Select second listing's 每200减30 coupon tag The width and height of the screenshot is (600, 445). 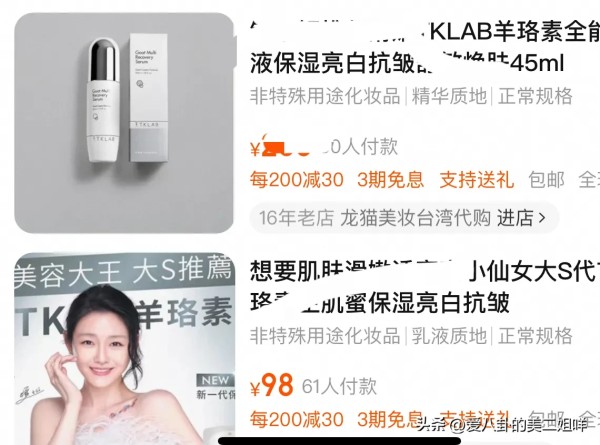point(297,419)
